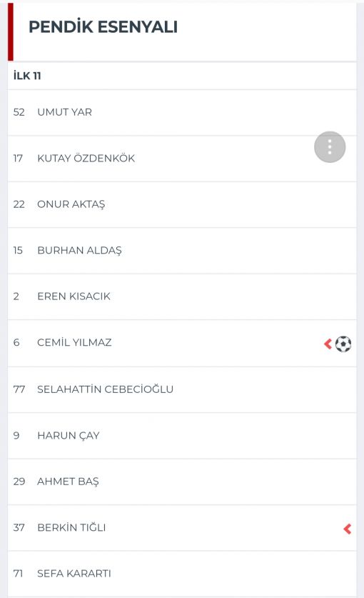Screen dimensions: 364x598
Task: Open Harun Çay player entry
Action: (x=182, y=436)
